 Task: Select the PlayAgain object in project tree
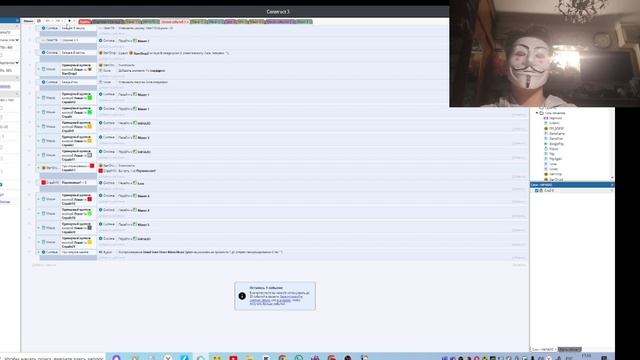point(556,159)
